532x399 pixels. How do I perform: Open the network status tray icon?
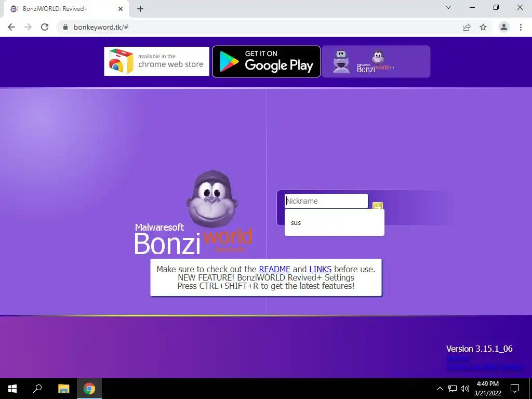[x=453, y=389]
